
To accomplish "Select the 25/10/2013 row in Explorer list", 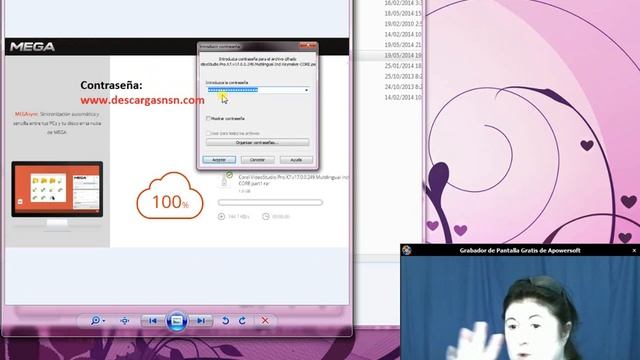I will click(x=403, y=76).
